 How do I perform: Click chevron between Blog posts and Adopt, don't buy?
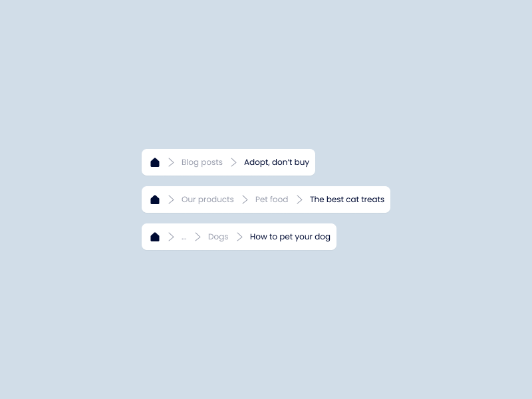[x=233, y=162]
